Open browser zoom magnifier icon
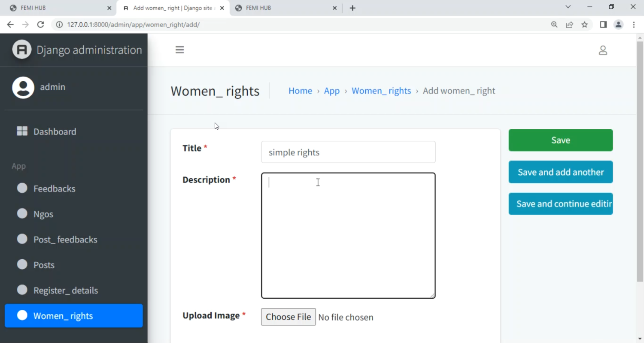This screenshot has width=644, height=343. [554, 24]
